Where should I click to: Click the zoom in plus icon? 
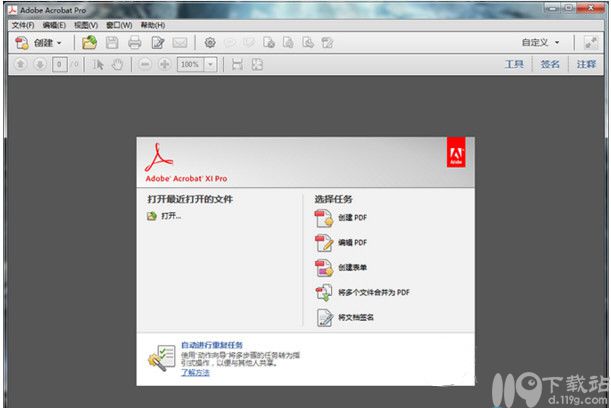[164, 64]
